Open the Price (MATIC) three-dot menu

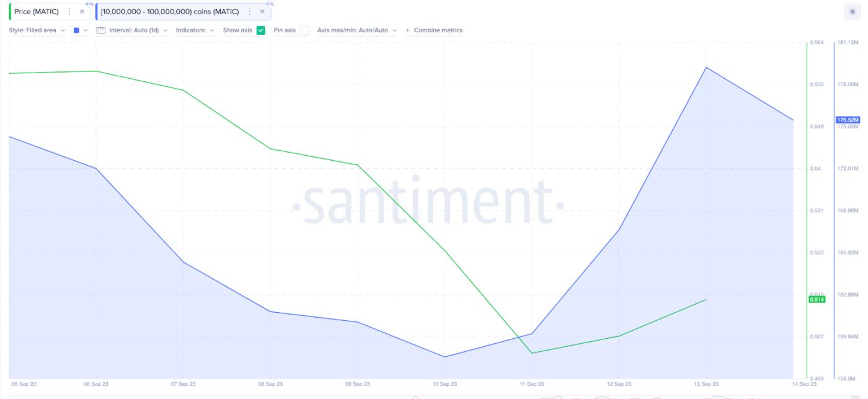click(69, 12)
